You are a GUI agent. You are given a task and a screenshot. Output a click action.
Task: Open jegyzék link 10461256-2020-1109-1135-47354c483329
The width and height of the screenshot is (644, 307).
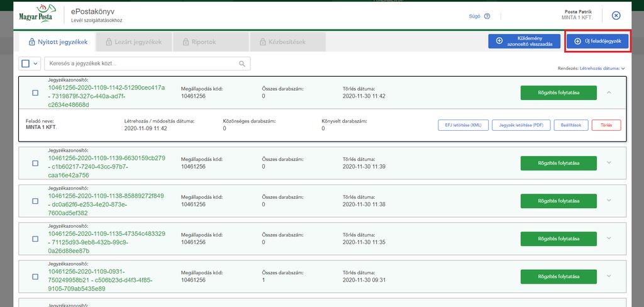coord(107,242)
